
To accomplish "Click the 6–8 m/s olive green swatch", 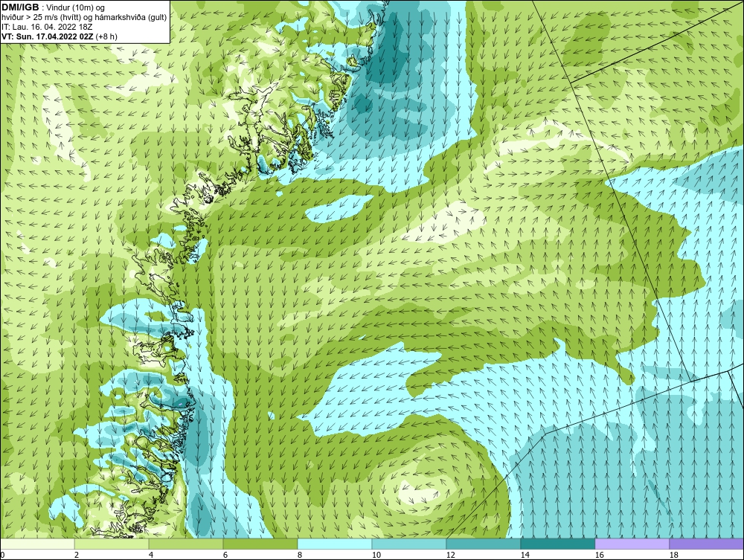I will (260, 544).
